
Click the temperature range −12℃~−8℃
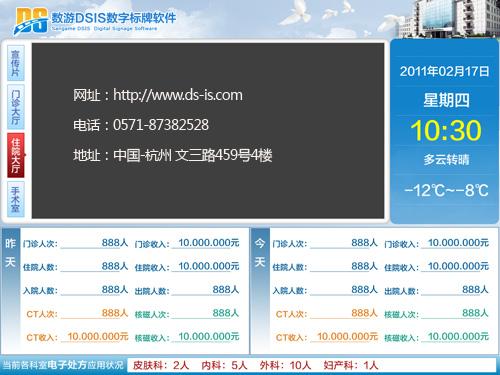446,190
